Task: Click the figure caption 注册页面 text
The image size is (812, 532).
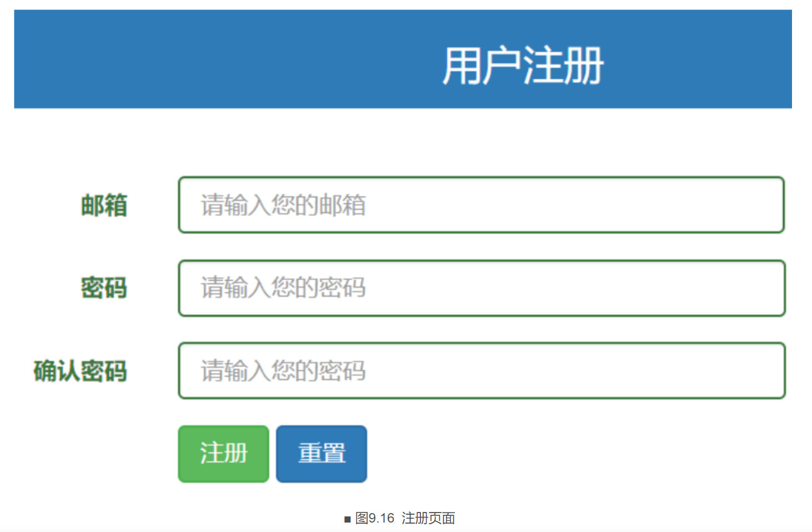Action: 428,518
